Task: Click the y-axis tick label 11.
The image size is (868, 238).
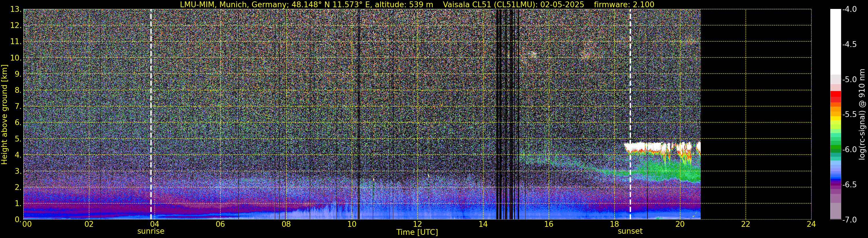Action: pyautogui.click(x=16, y=41)
